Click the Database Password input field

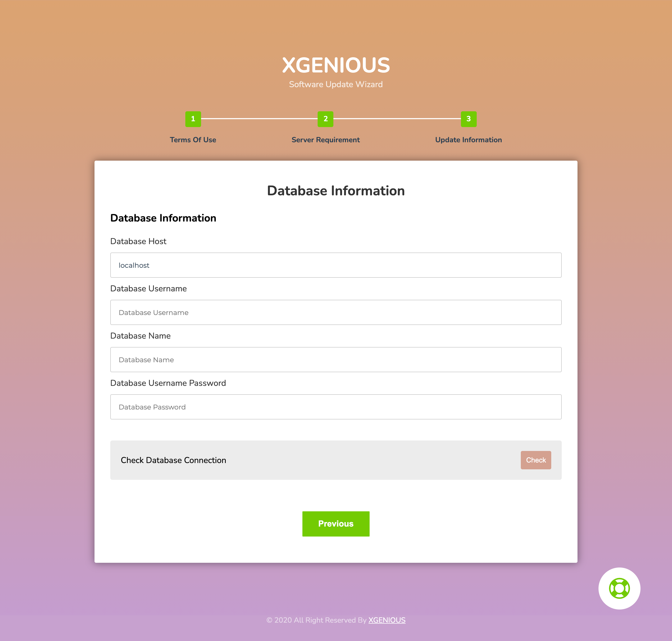[336, 407]
